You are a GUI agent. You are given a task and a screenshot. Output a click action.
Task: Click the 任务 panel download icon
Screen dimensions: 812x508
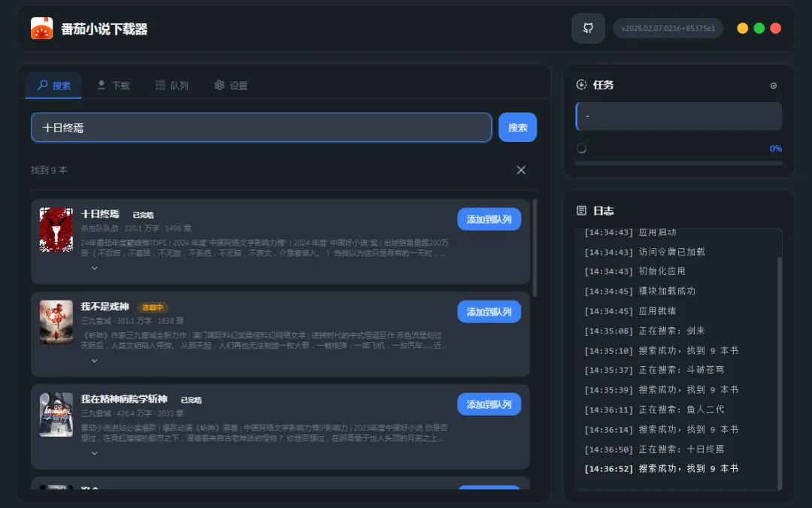(x=581, y=84)
